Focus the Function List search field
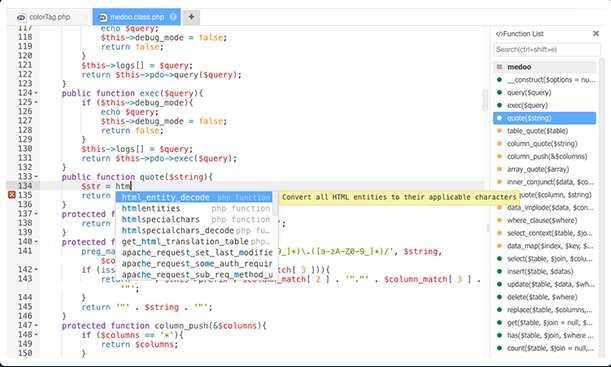The width and height of the screenshot is (611, 367). click(x=547, y=49)
